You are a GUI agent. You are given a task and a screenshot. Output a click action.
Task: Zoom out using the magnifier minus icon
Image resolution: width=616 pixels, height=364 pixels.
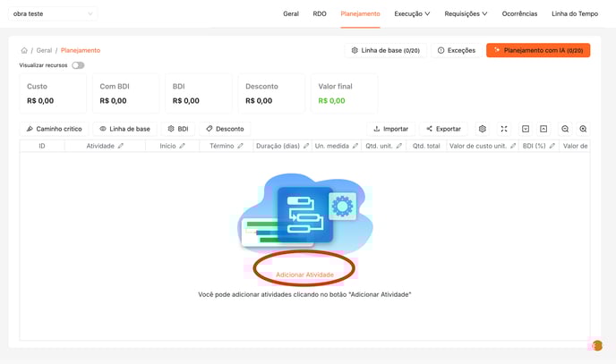click(565, 129)
